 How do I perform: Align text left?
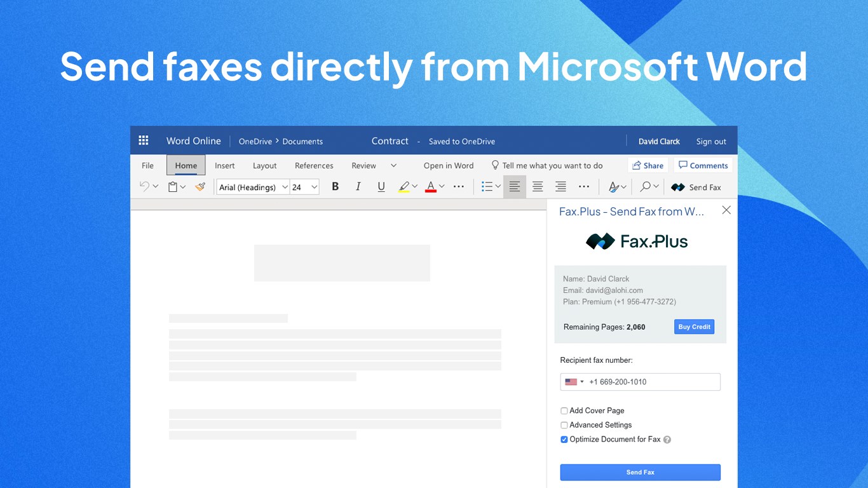point(515,187)
